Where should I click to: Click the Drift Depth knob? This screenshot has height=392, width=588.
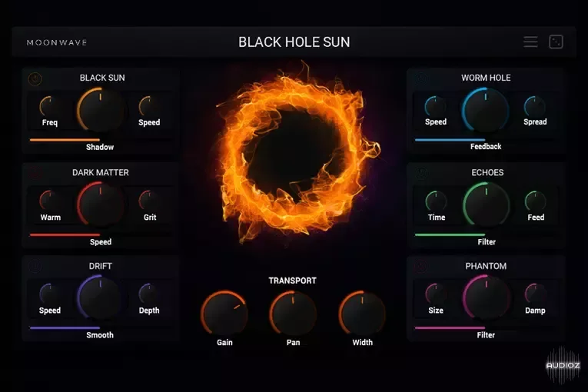149,294
